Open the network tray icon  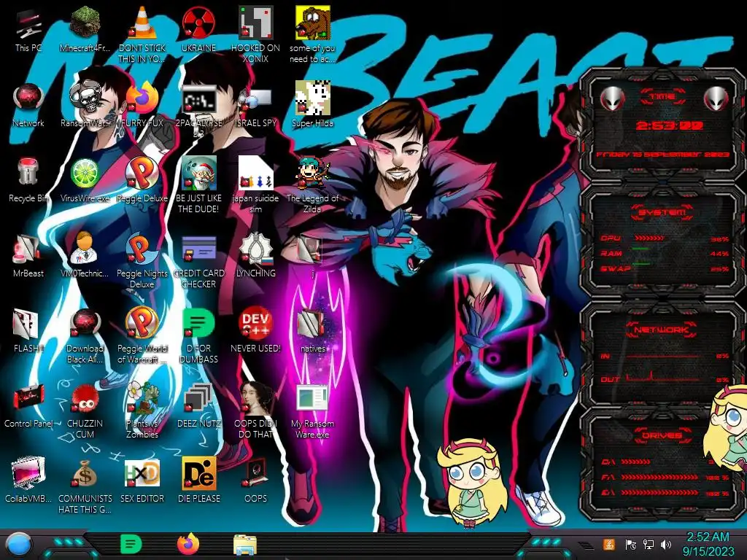[648, 545]
